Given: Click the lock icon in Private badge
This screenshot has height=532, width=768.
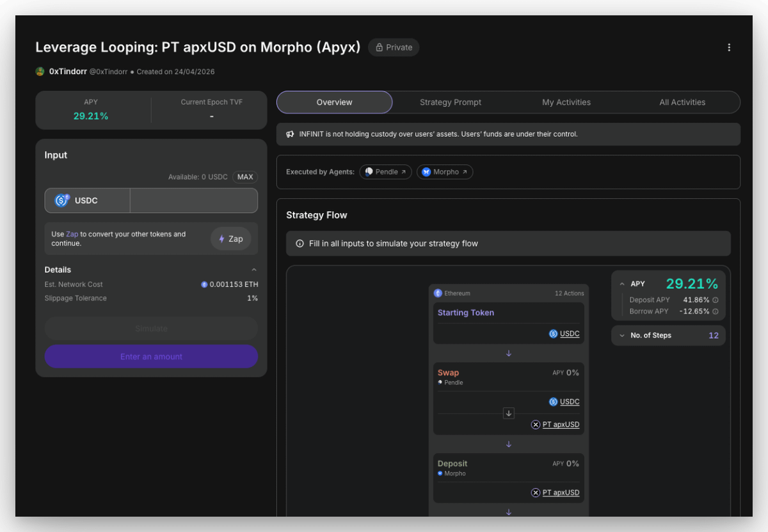Looking at the screenshot, I should tap(379, 47).
